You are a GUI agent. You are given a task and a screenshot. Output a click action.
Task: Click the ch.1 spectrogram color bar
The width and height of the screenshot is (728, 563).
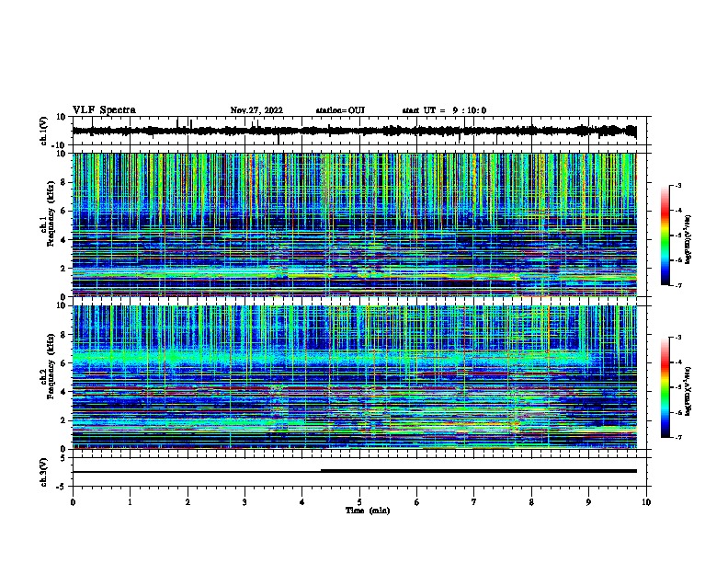click(665, 236)
